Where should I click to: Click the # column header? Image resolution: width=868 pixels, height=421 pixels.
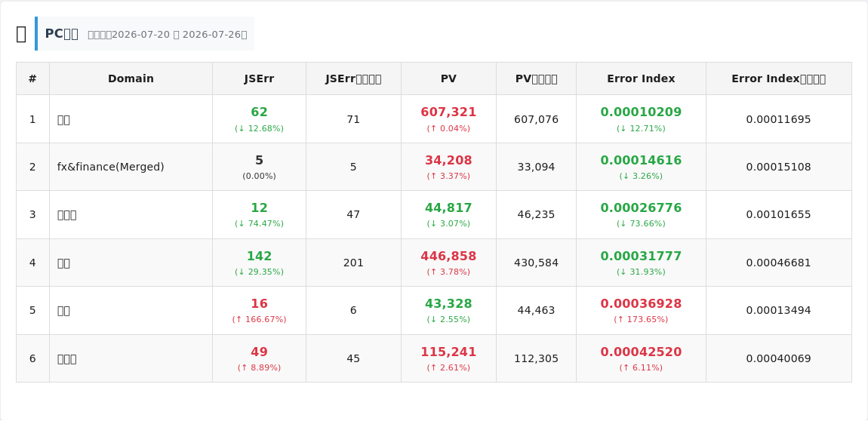(x=32, y=78)
